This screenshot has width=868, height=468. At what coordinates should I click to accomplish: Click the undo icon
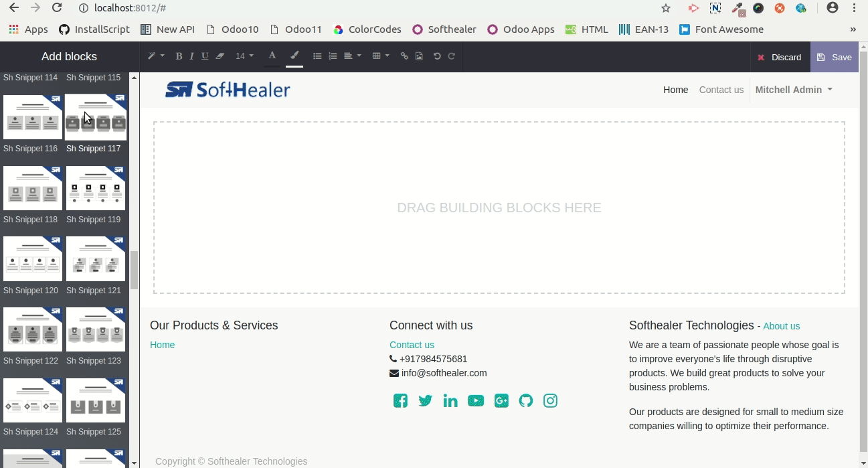tap(437, 56)
